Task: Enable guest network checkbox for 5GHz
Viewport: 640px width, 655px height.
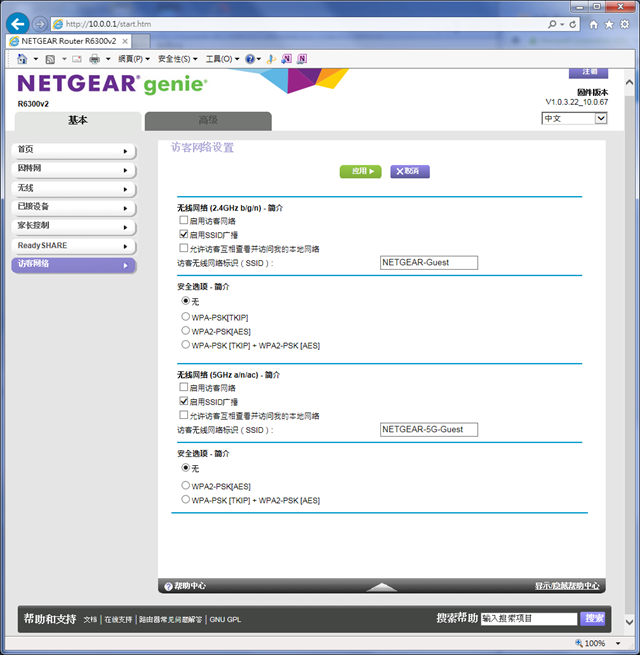Action: point(183,387)
